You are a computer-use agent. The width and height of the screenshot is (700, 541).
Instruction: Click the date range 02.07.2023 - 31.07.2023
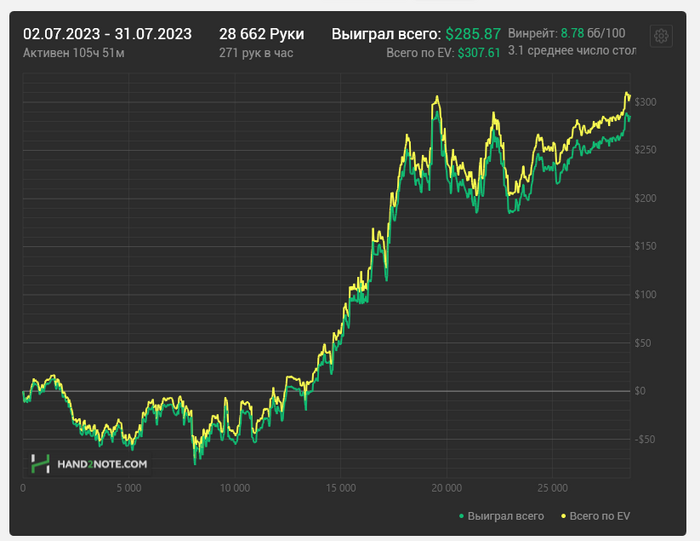(107, 34)
